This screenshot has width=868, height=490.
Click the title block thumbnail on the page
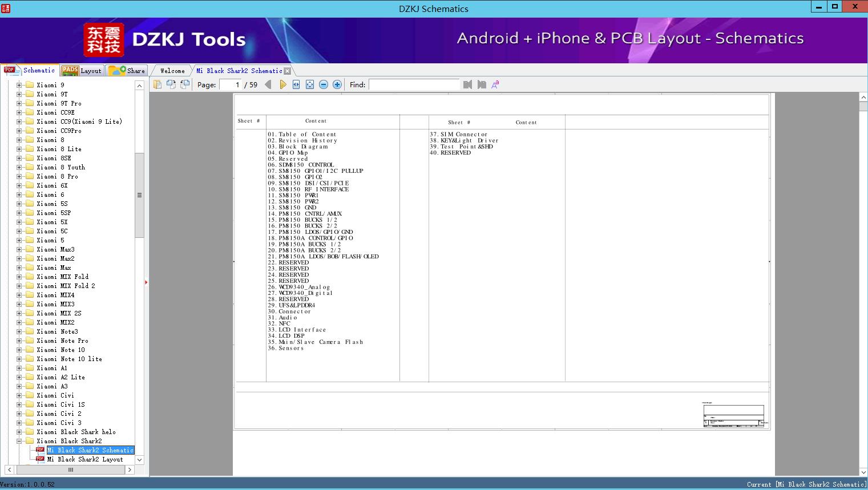[x=734, y=415]
